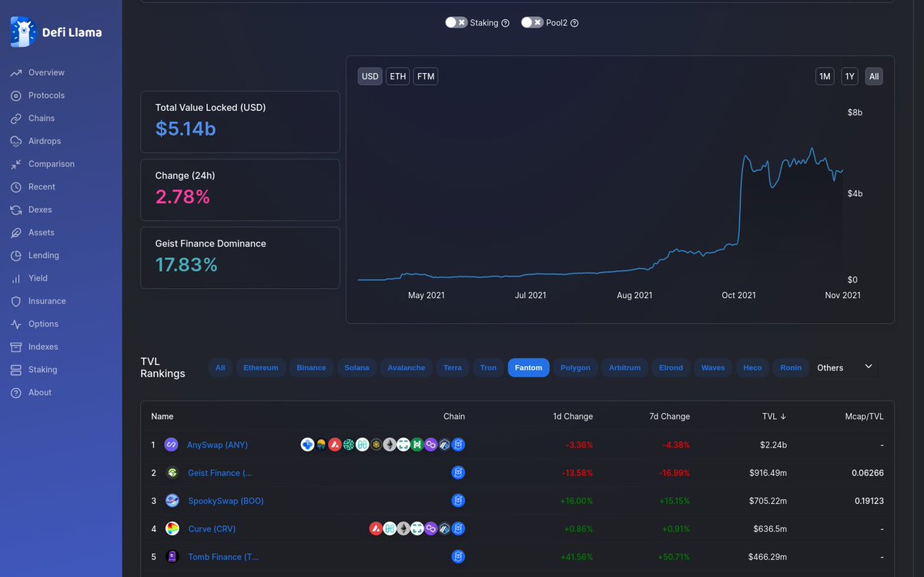Click the Staking server icon in sidebar
The width and height of the screenshot is (924, 577).
(x=15, y=370)
